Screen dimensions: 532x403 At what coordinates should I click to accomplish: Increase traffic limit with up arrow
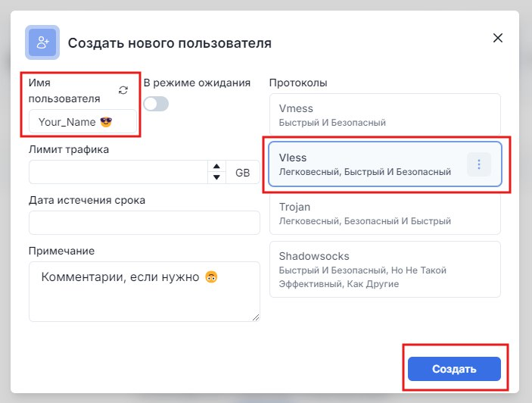point(216,167)
